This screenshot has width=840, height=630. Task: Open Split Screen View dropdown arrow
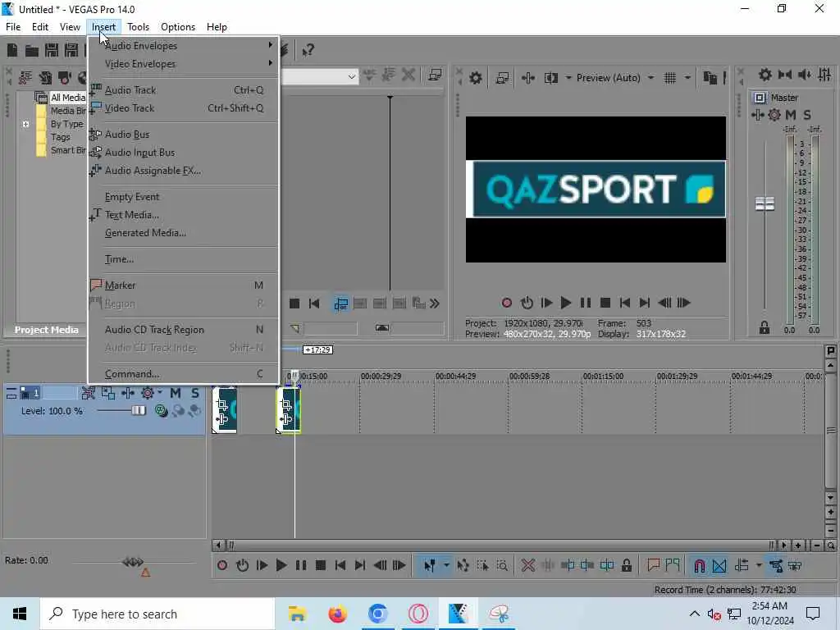pyautogui.click(x=568, y=78)
